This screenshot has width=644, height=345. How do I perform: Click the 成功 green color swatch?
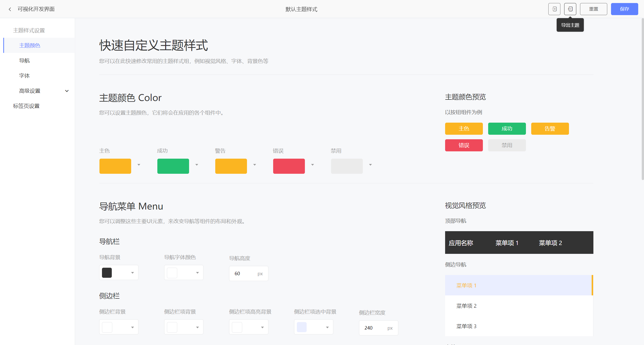pos(173,166)
